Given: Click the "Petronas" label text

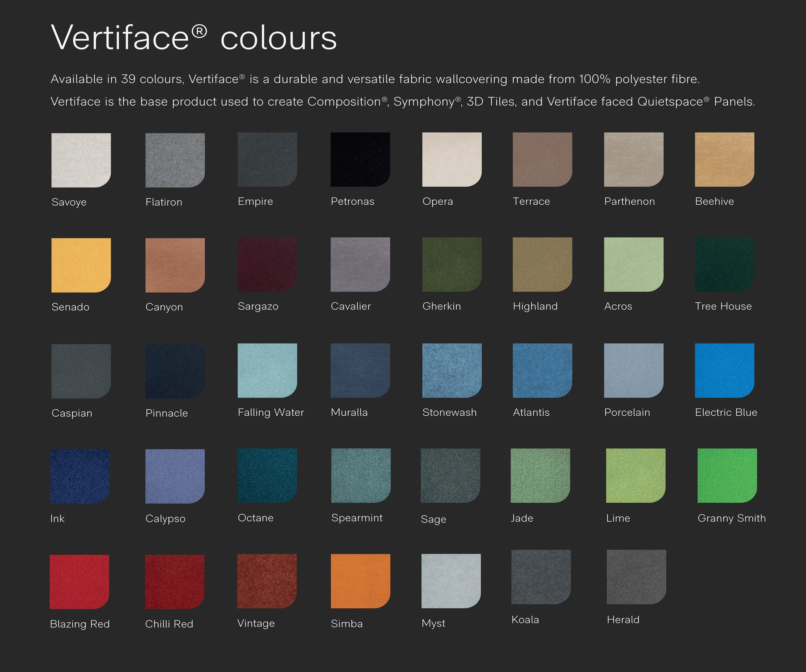Looking at the screenshot, I should point(353,202).
